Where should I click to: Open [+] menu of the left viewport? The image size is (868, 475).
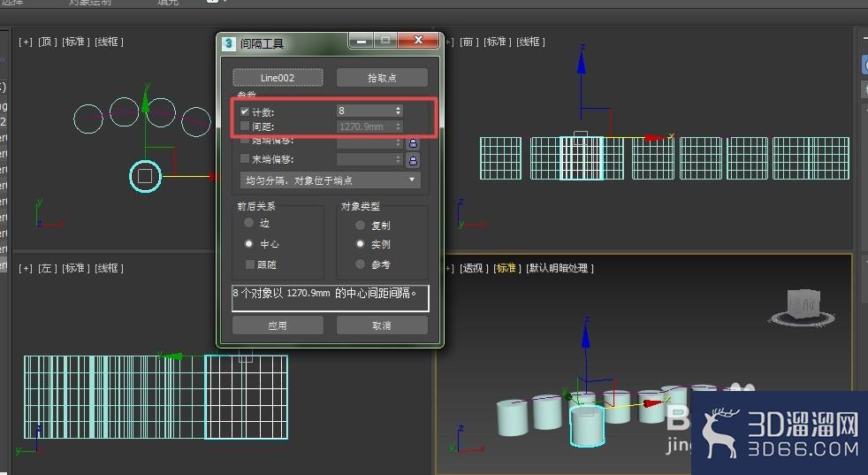(x=26, y=268)
